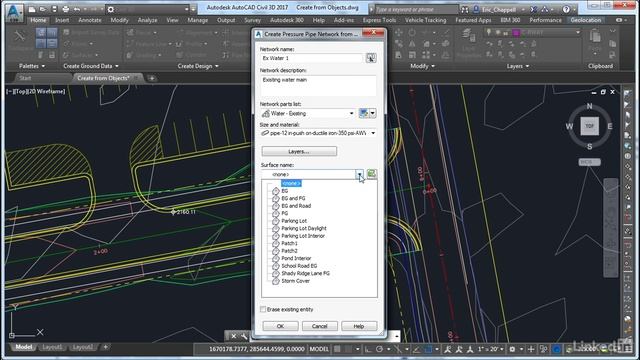Viewport: 640px width, 360px height.
Task: Click the Customization gear icon in status bar
Action: coord(512,349)
